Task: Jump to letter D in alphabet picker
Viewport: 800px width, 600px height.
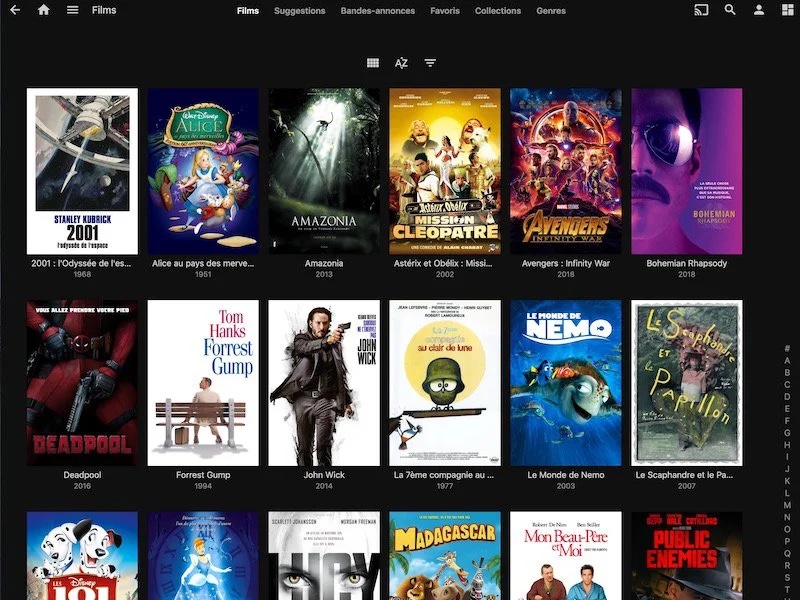Action: click(787, 396)
